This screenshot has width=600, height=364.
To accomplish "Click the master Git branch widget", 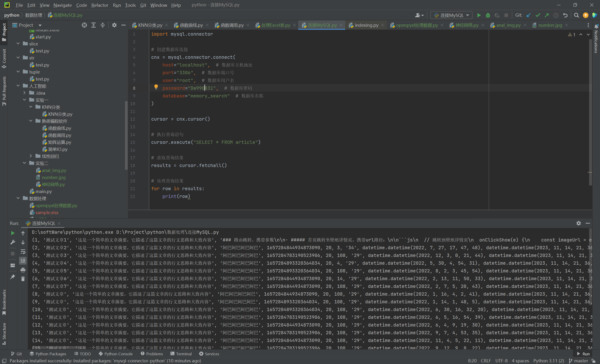I will [578, 360].
